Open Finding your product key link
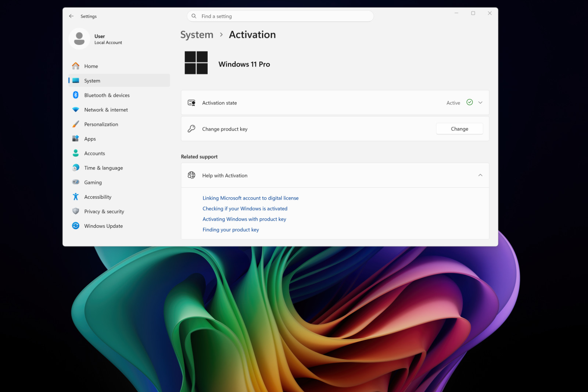 pyautogui.click(x=231, y=229)
